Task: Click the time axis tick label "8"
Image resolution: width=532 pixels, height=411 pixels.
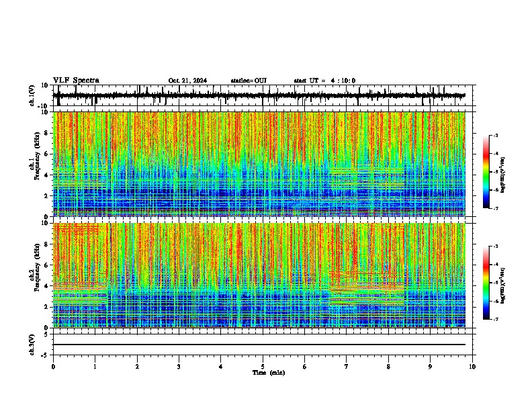Action: (x=388, y=367)
